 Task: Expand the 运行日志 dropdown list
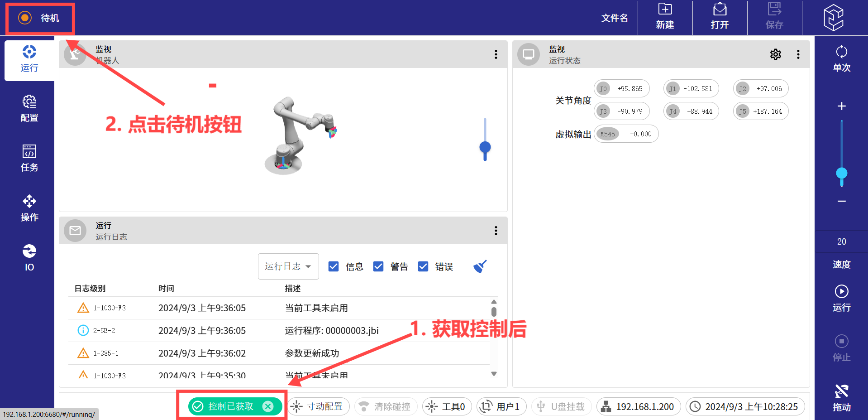click(288, 266)
